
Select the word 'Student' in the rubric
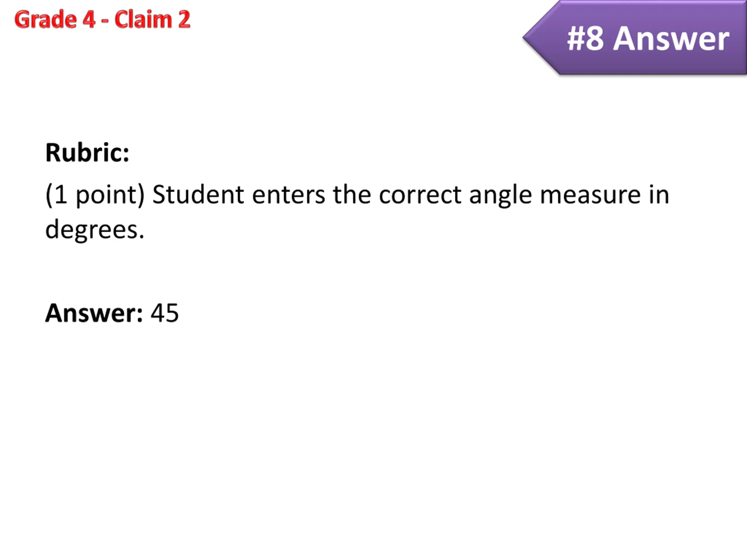point(198,195)
